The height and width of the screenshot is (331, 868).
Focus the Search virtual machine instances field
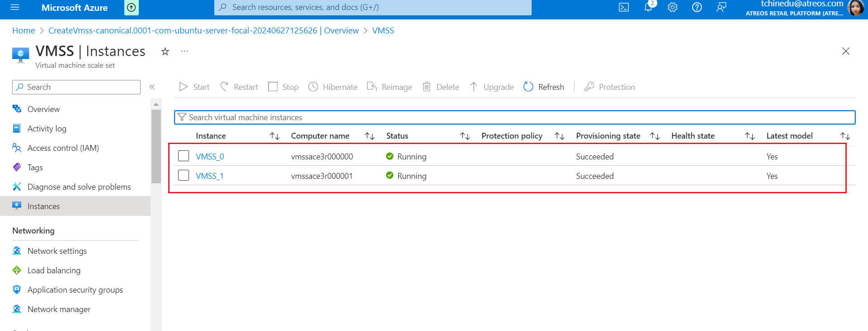coord(514,117)
